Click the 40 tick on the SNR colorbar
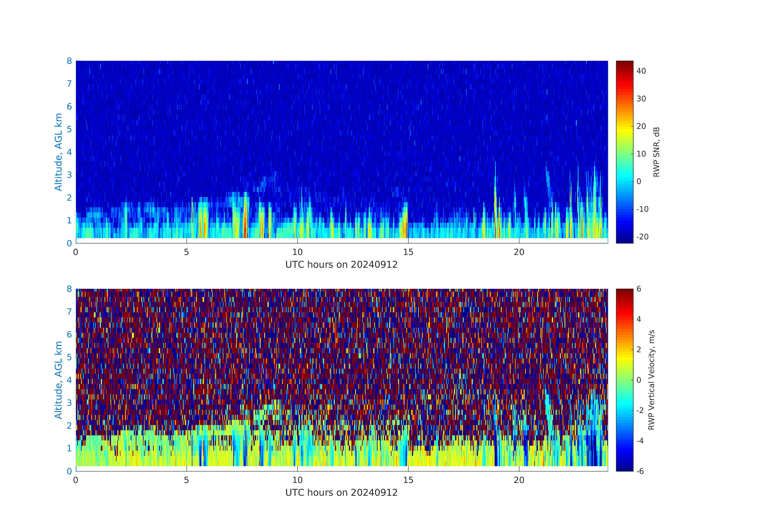This screenshot has height=532, width=775. [x=641, y=71]
